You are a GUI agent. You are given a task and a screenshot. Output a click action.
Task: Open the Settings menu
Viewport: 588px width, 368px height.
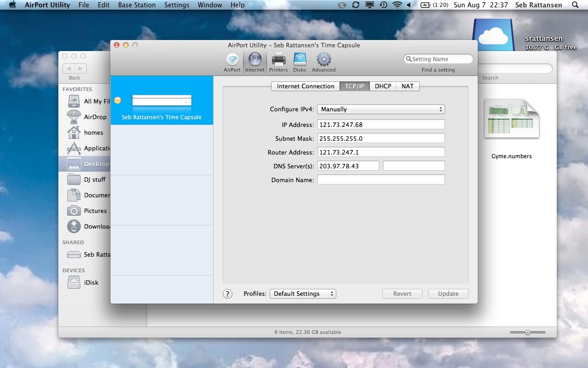(x=176, y=5)
